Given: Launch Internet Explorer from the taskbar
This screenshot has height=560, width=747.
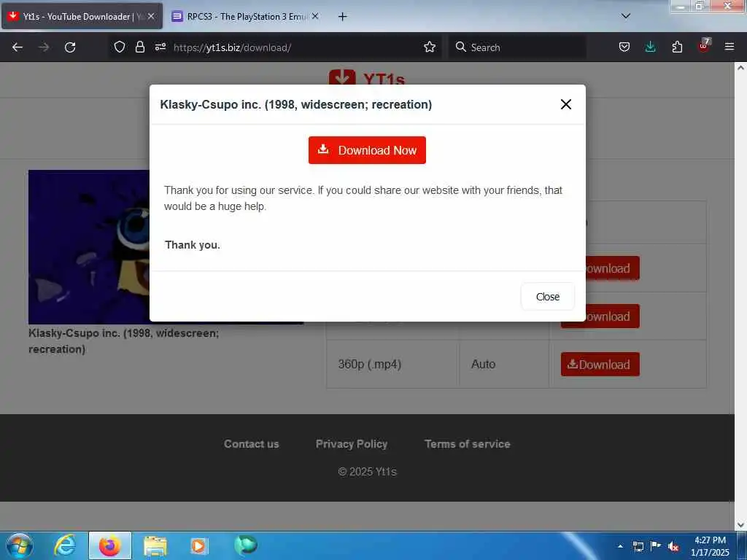Looking at the screenshot, I should 64,545.
